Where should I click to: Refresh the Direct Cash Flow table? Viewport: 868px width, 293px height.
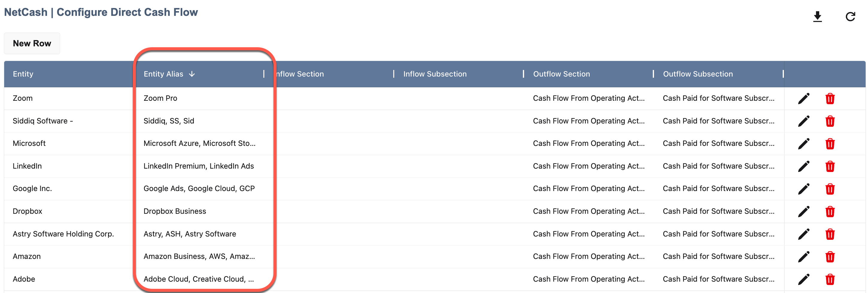850,16
